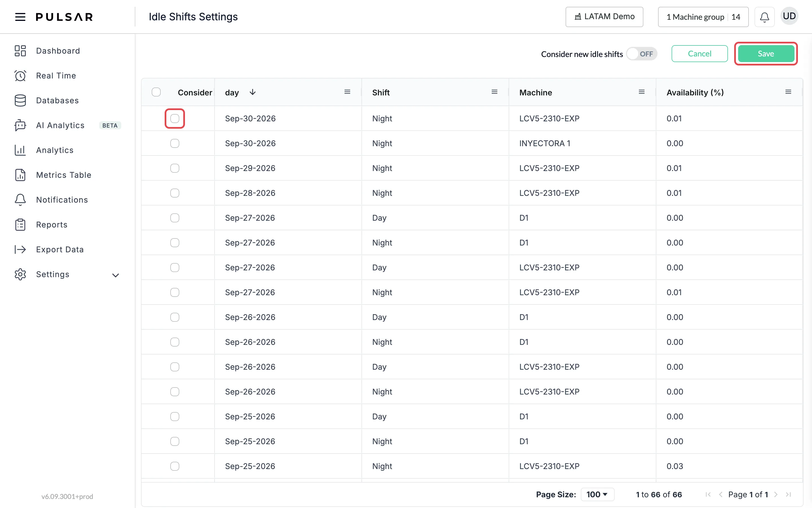Open the Availability column menu icon
Screen dimensions: 812x508
pyautogui.click(x=789, y=92)
